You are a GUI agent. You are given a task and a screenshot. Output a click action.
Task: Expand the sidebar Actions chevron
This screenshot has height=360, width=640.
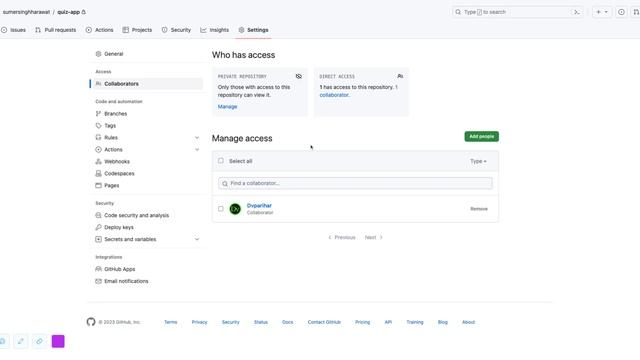[x=197, y=149]
